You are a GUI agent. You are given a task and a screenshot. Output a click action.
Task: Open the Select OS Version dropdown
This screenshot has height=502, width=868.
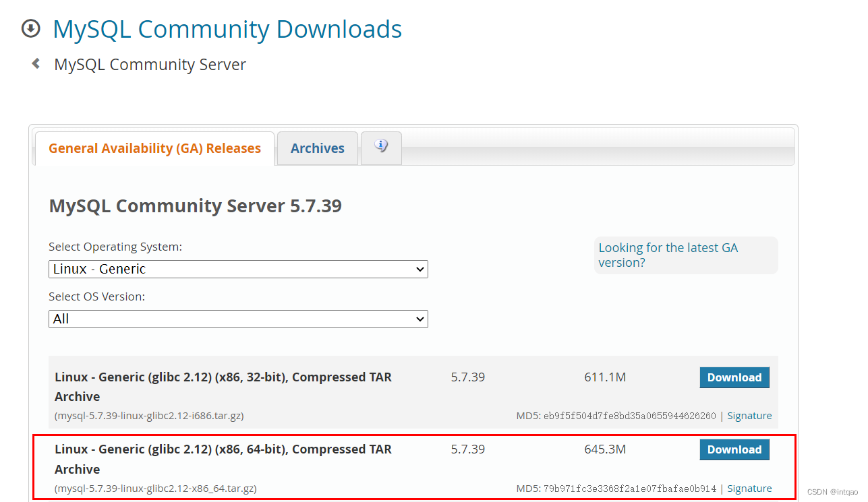238,319
